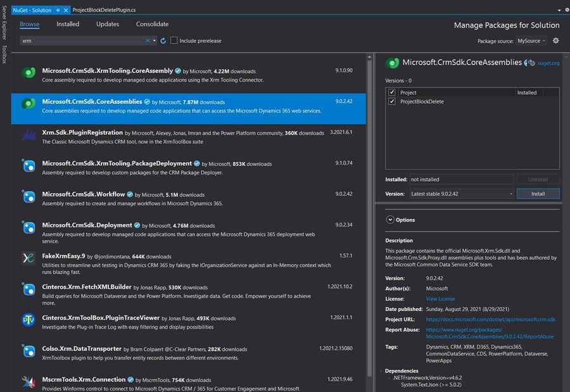
Task: Open the nuget.org link in details header
Action: point(548,63)
